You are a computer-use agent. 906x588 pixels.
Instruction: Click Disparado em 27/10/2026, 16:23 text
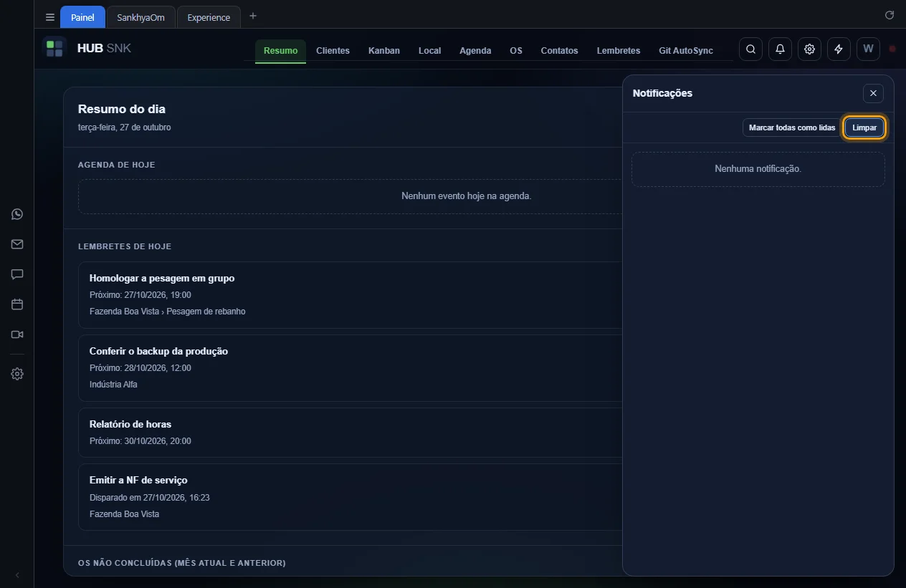150,497
